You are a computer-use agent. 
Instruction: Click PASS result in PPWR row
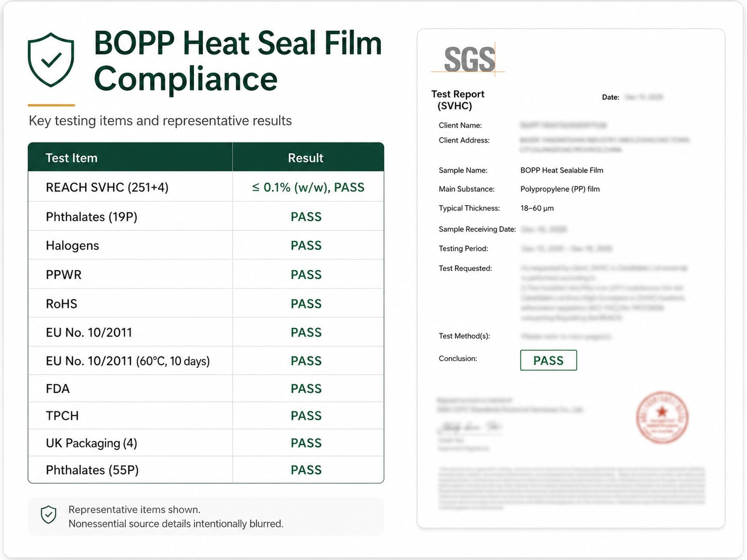point(306,275)
